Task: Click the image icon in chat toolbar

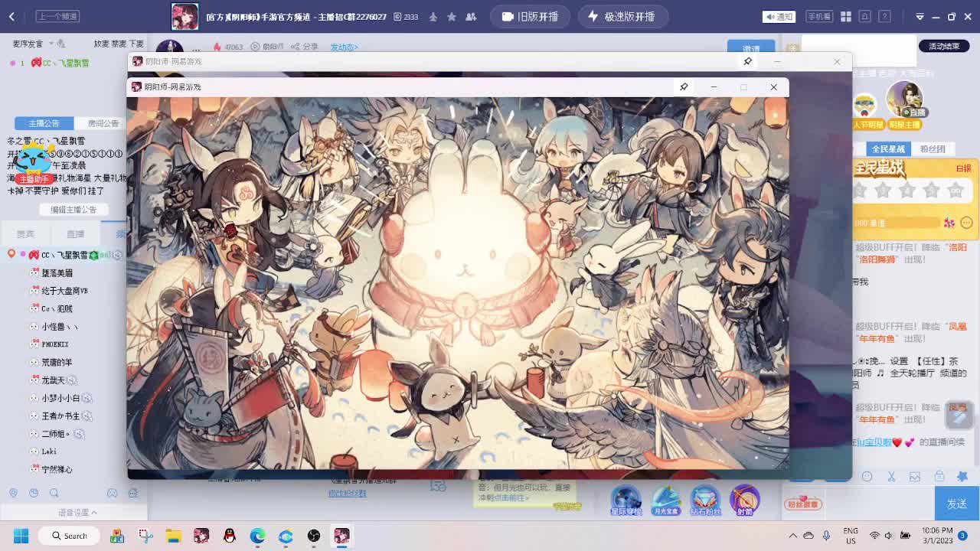Action: point(915,477)
